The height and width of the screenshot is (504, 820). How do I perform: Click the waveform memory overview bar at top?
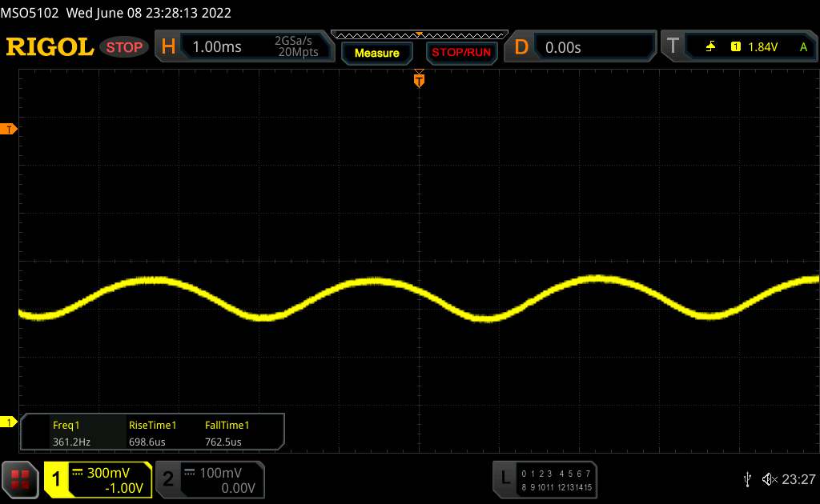point(419,34)
